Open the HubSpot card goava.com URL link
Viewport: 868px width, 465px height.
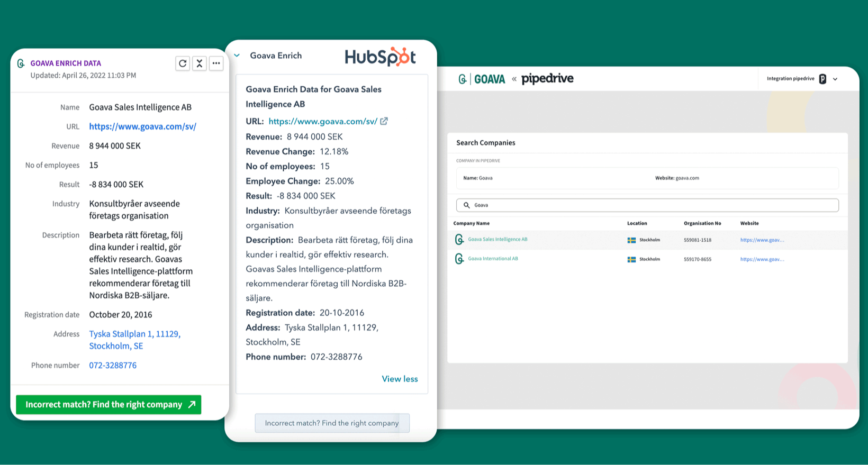[x=323, y=122]
